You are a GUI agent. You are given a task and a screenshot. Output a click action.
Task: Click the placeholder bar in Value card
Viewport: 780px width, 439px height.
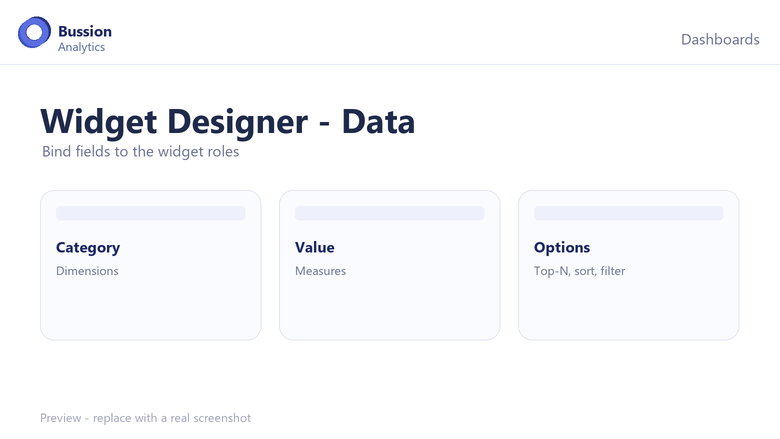(390, 213)
